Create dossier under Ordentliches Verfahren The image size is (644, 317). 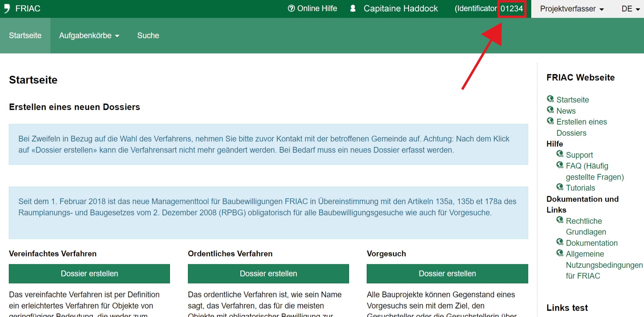268,274
